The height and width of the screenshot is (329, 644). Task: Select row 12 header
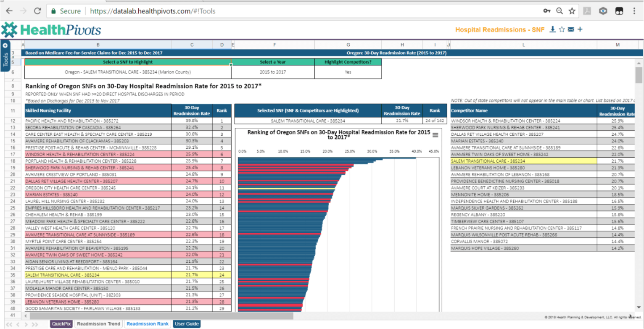(13, 121)
